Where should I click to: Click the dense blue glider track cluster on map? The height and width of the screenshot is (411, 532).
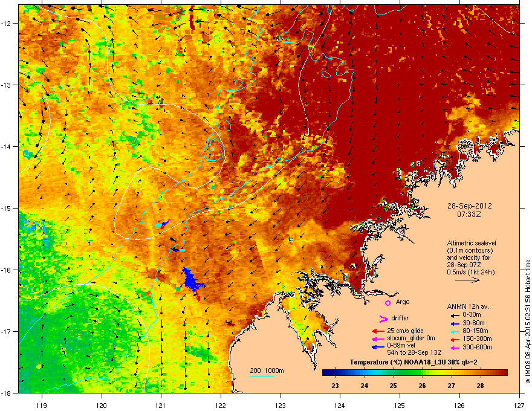click(x=192, y=280)
